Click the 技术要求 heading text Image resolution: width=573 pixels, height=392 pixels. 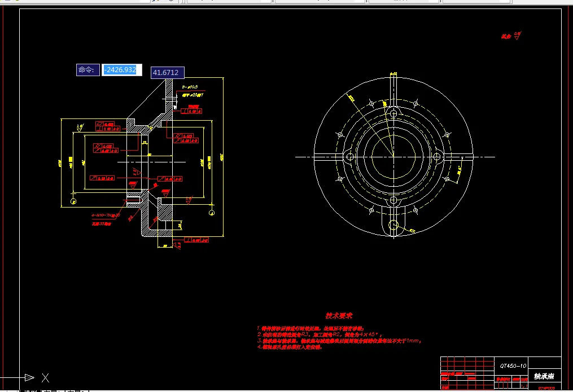(339, 316)
